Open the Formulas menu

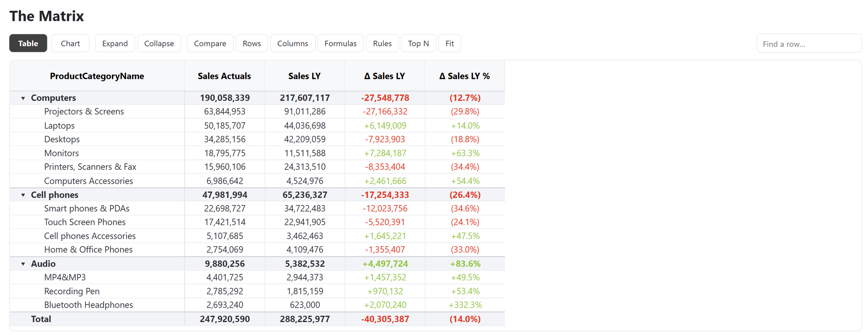click(x=340, y=43)
